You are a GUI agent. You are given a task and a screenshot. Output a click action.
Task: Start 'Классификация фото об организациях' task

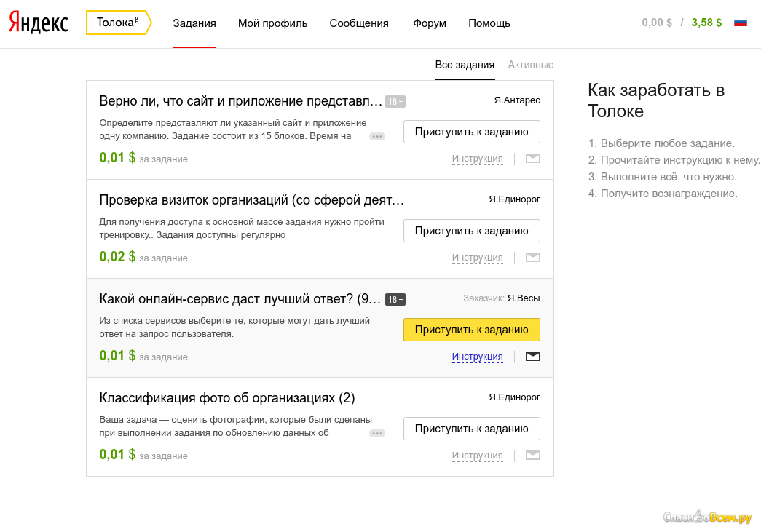coord(472,429)
